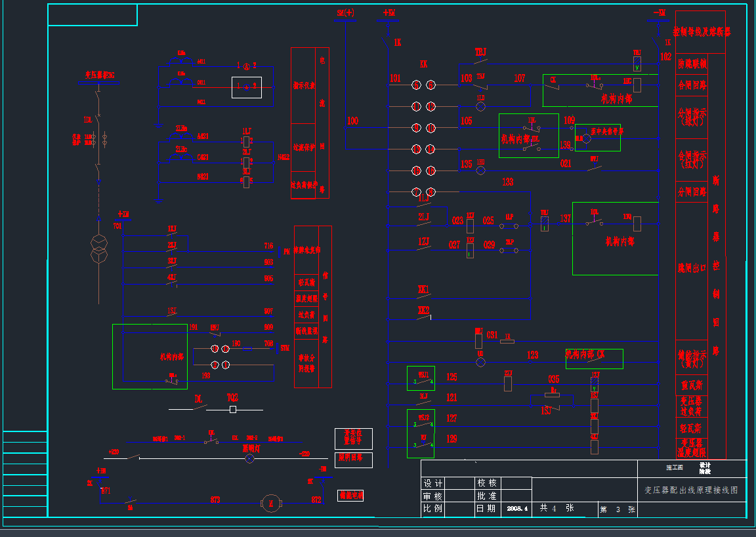
Task: Select the ammeter symbol marked A
Action: click(x=246, y=66)
